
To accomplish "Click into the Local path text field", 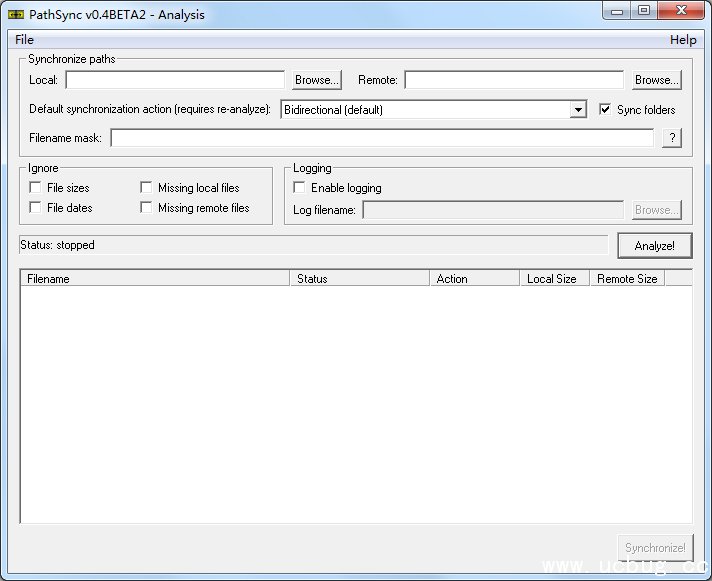I will [175, 80].
